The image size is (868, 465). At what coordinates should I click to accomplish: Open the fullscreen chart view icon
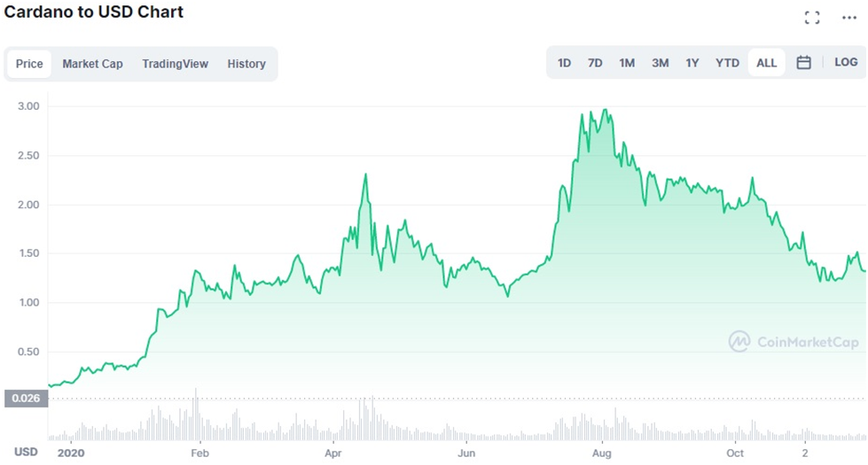point(812,18)
